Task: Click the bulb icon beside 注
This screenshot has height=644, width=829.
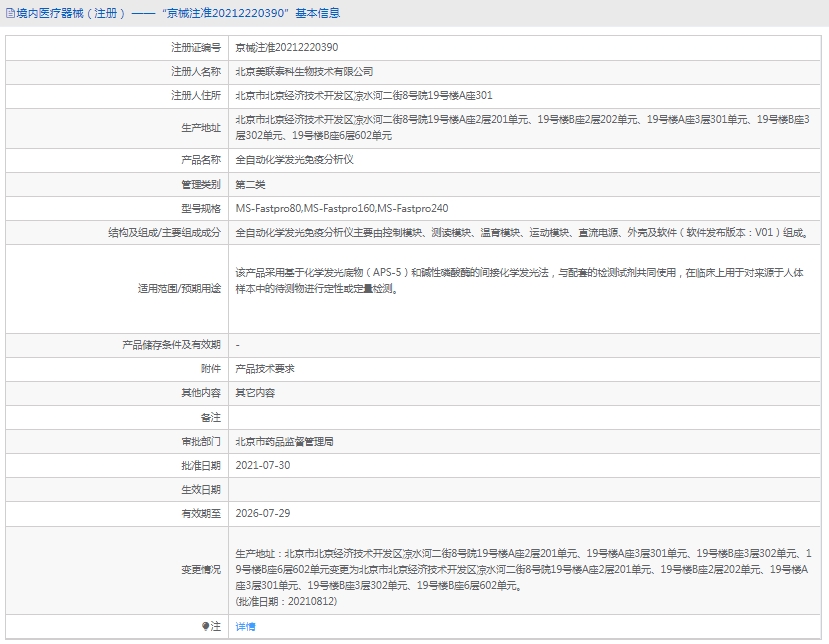Action: tap(207, 626)
